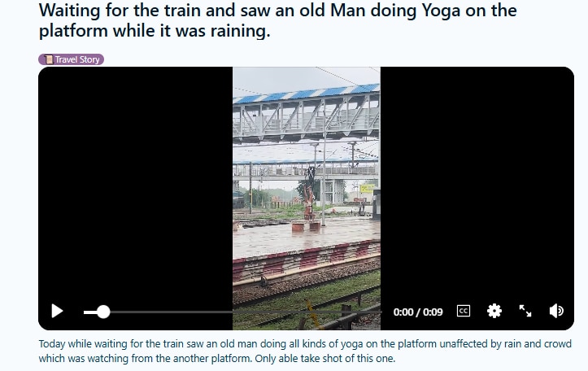This screenshot has height=371, width=588.
Task: Click the blue-striped footbridge in the video
Action: click(307, 112)
